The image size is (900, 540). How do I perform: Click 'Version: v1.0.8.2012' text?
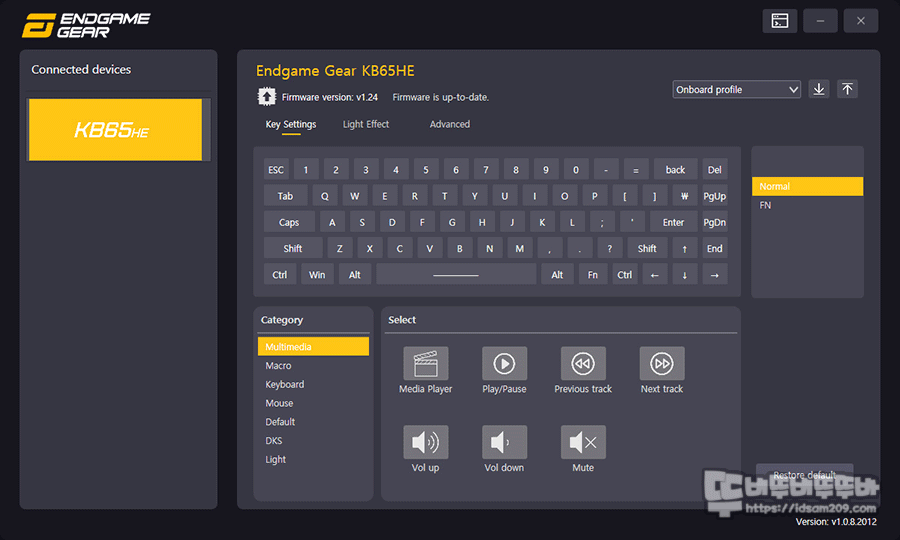click(836, 522)
